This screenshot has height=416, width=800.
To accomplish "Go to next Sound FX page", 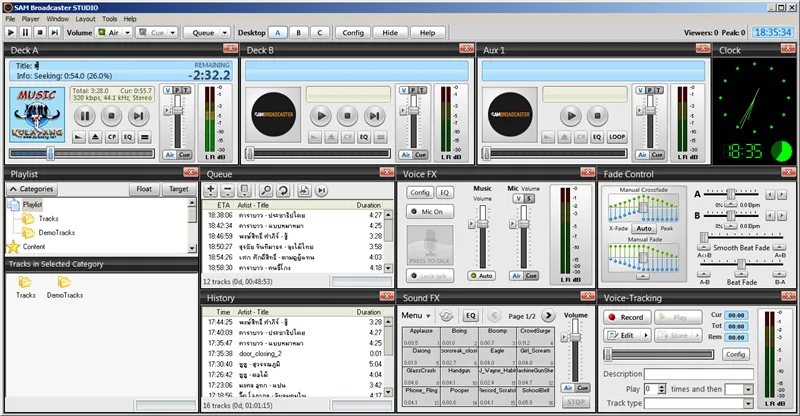I will (x=548, y=315).
